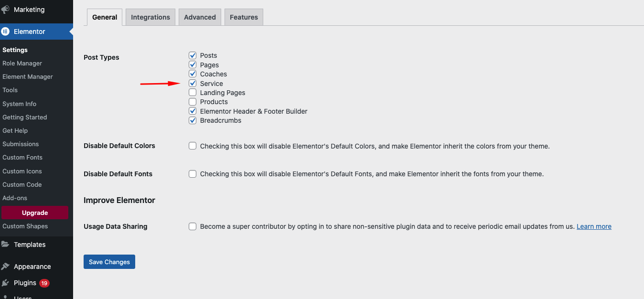Click the Templates folder icon
The width and height of the screenshot is (644, 299).
click(x=5, y=245)
